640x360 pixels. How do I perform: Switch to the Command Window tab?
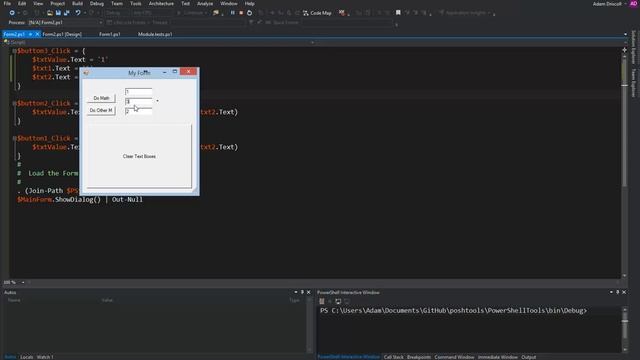click(x=454, y=357)
